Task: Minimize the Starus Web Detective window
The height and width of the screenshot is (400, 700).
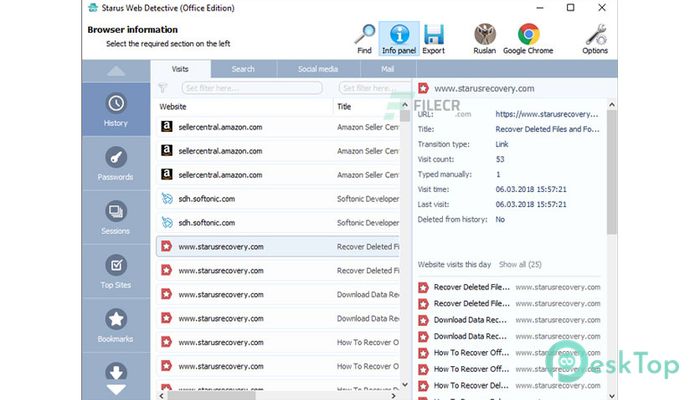Action: 540,8
